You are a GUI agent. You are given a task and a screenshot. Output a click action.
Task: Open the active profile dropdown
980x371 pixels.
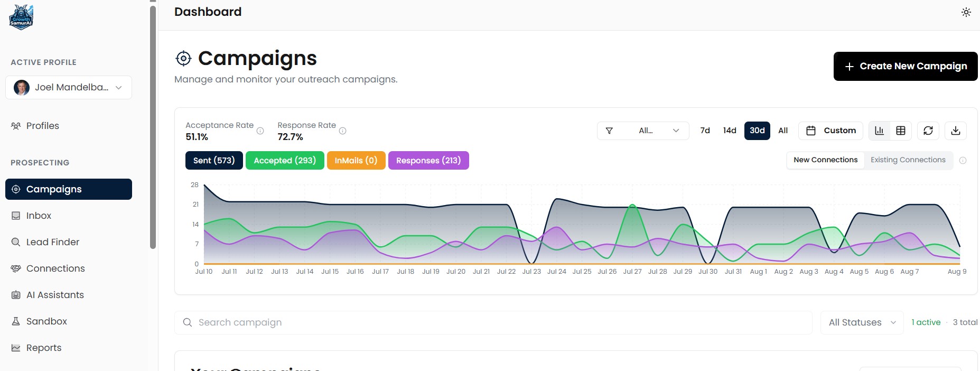(x=69, y=88)
